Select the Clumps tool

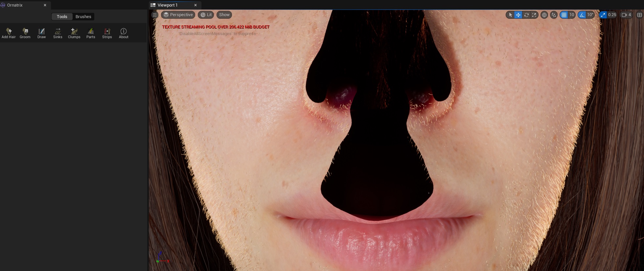[74, 33]
